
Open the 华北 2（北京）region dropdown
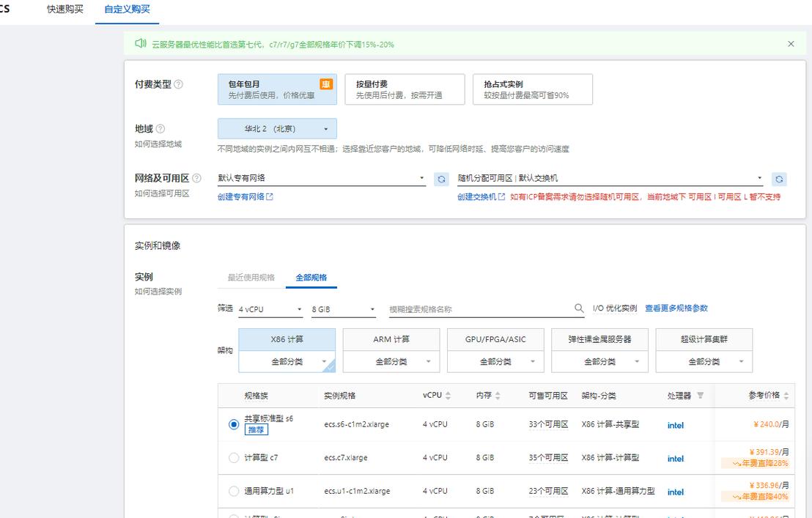pos(277,128)
